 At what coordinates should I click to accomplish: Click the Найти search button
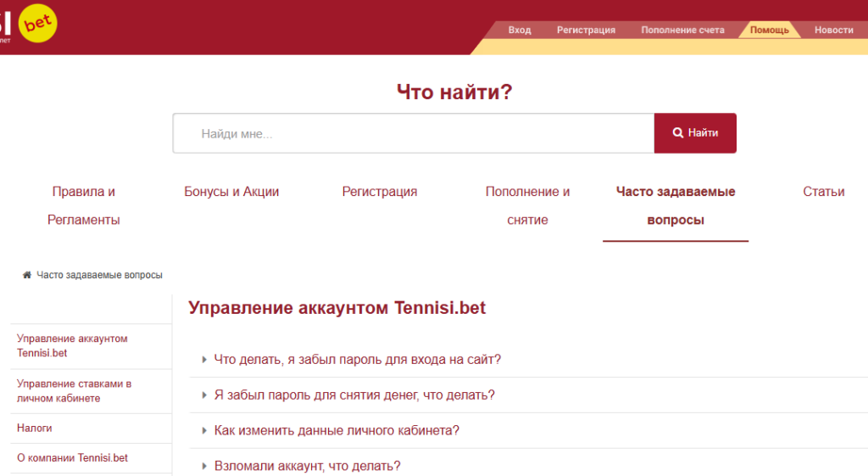(695, 133)
